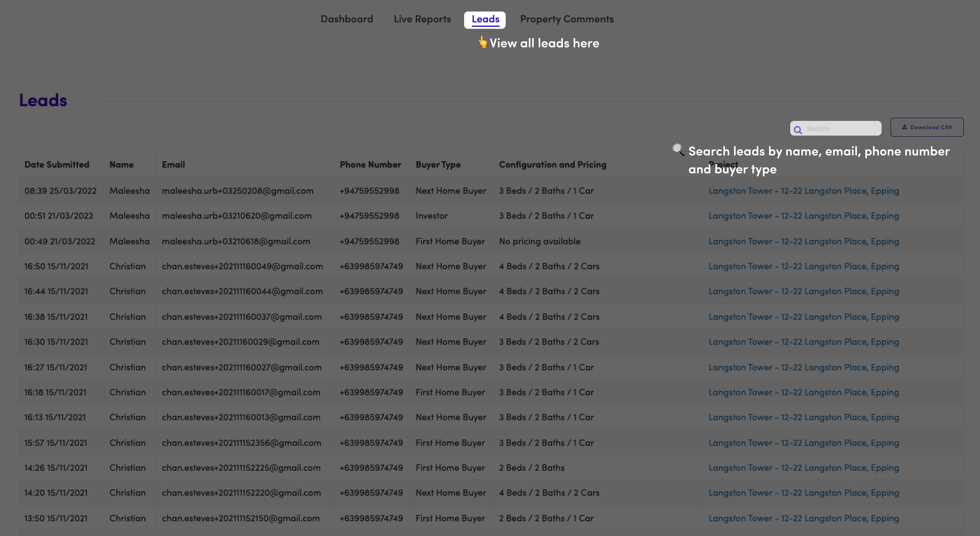The width and height of the screenshot is (980, 536).
Task: Click the Buyer Type column header
Action: pyautogui.click(x=438, y=164)
